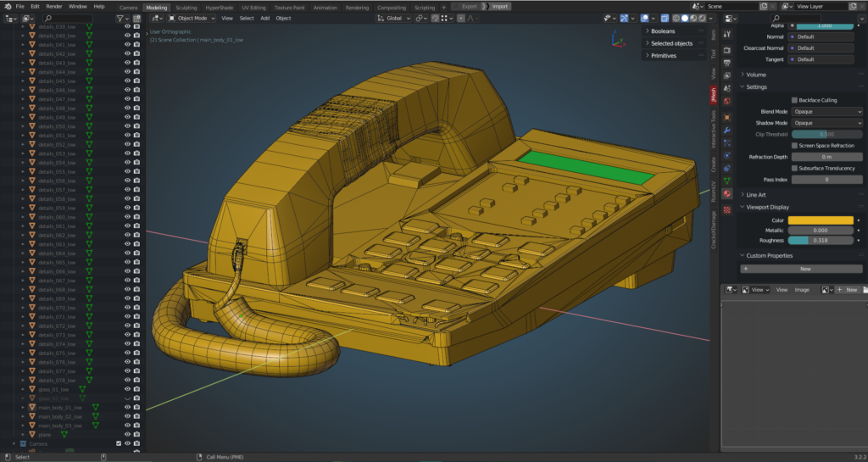
Task: Open the Object properties orange square tab
Action: (726, 117)
